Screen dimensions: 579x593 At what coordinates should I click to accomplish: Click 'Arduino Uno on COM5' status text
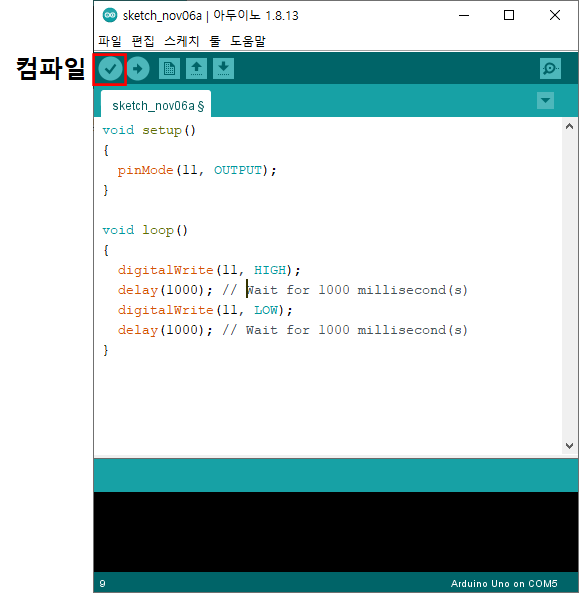504,583
